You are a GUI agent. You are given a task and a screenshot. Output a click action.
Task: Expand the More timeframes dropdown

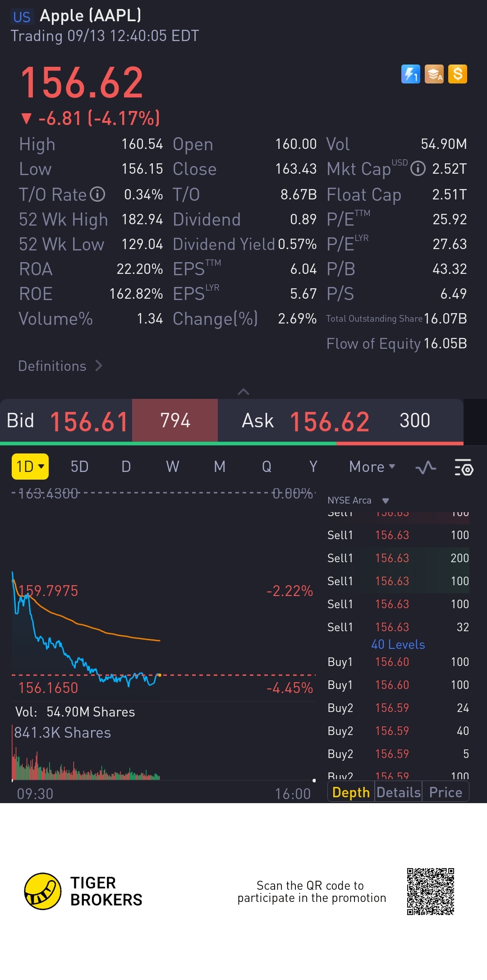point(372,467)
